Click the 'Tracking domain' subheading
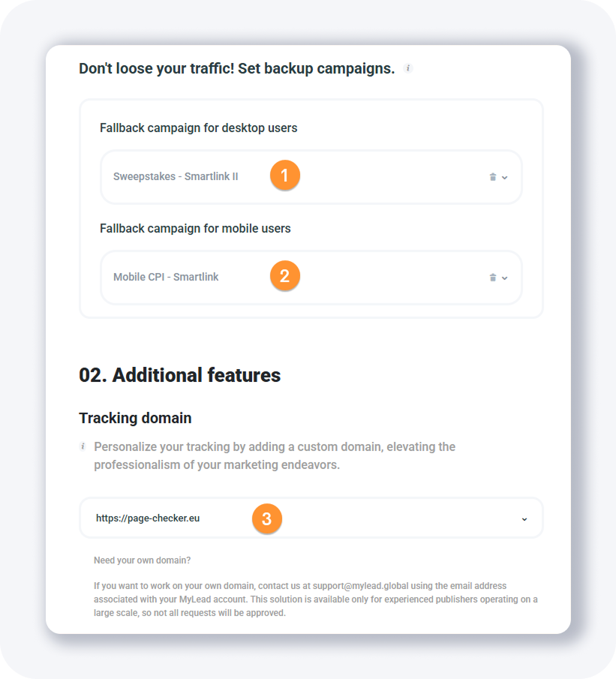This screenshot has width=616, height=679. click(x=135, y=418)
